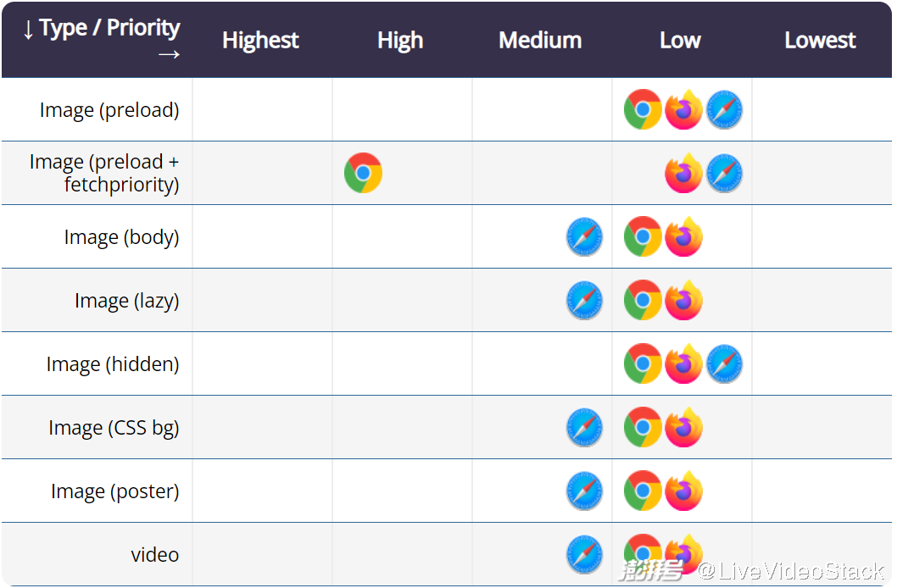Click Safari icon in Image (body) row
The height and width of the screenshot is (588, 897).
(584, 237)
